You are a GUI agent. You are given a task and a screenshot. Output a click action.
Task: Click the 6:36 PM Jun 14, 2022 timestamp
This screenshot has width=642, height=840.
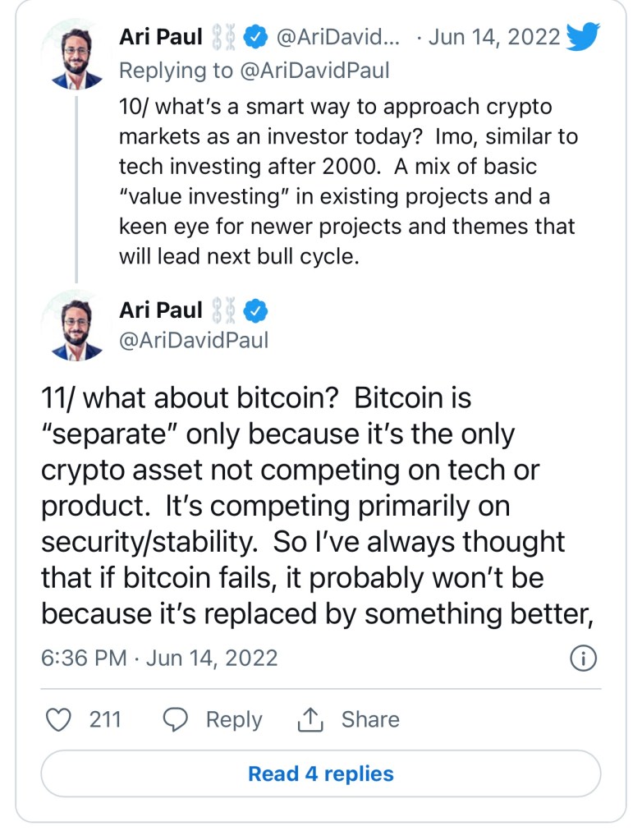[159, 658]
